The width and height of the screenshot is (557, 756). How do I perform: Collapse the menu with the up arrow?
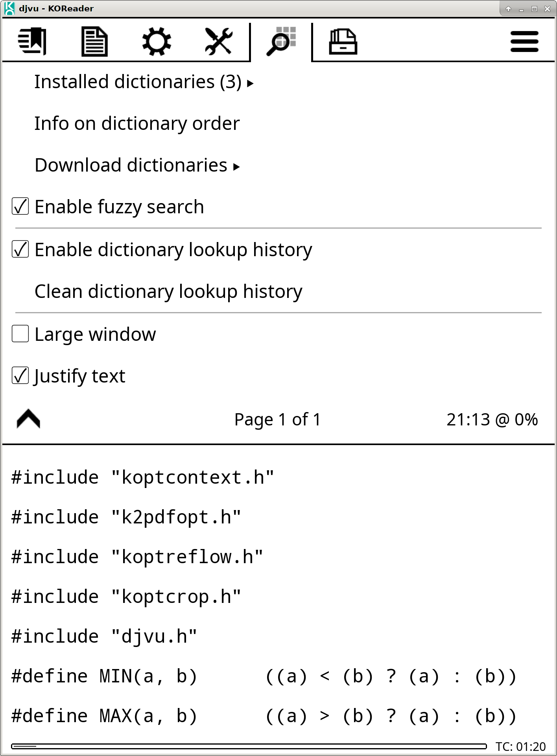click(x=28, y=419)
